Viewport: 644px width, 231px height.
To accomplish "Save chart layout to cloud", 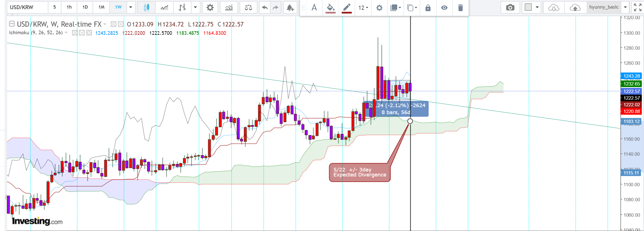I will (575, 8).
